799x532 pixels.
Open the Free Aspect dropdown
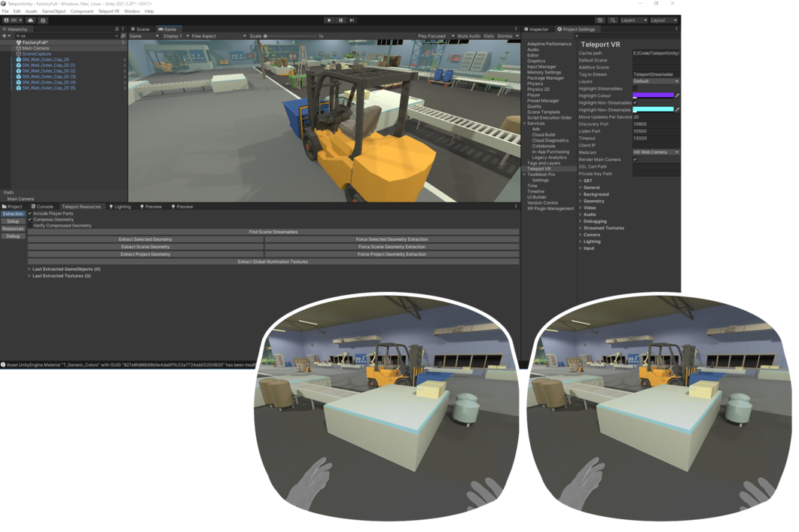click(x=218, y=36)
